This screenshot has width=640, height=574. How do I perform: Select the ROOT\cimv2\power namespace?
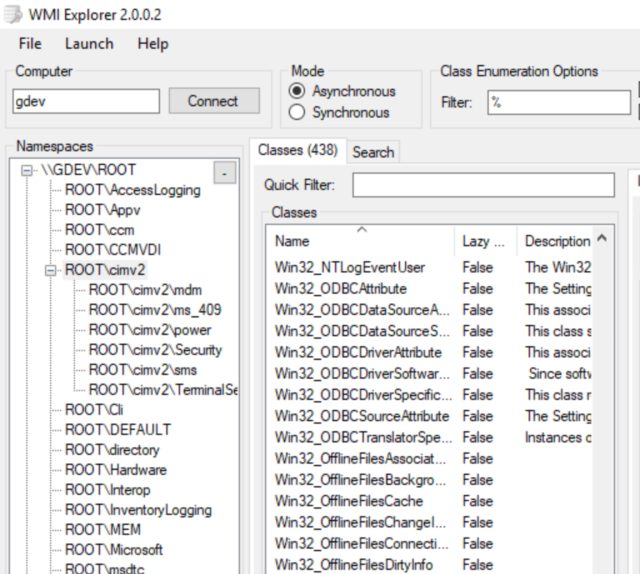coord(150,330)
